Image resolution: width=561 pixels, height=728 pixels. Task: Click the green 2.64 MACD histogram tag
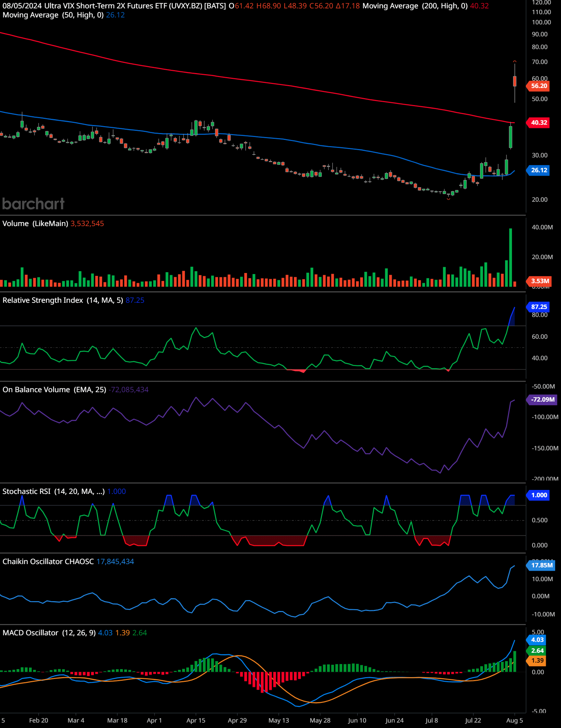point(536,651)
